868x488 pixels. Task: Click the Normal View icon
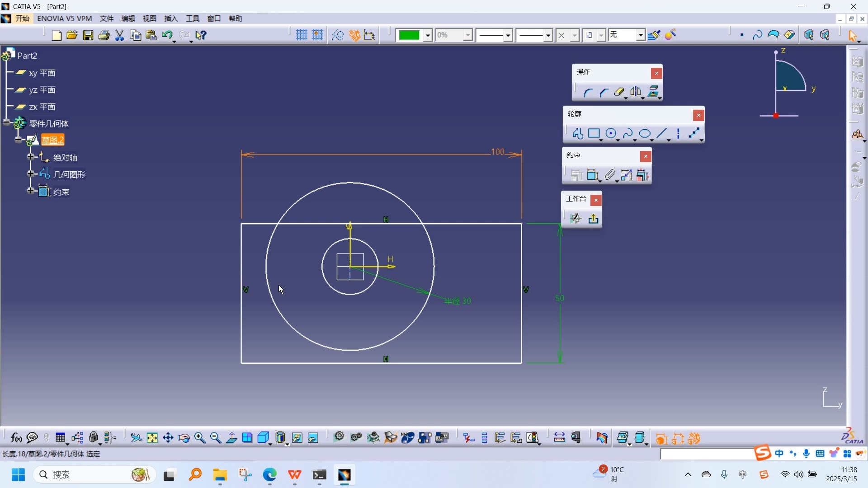(x=231, y=438)
